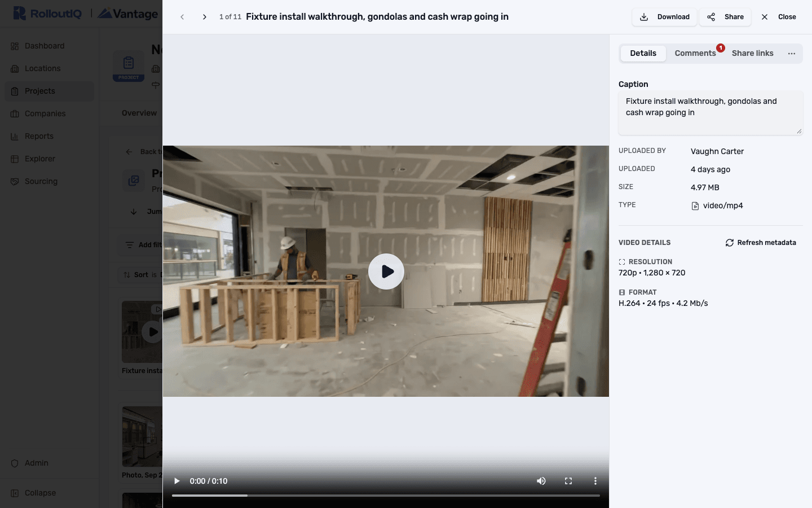Edit the Caption text field
Screen dimensions: 812x508
[710, 113]
